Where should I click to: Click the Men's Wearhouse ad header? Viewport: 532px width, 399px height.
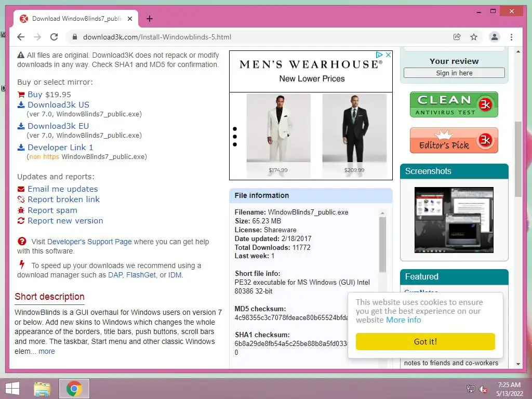311,71
